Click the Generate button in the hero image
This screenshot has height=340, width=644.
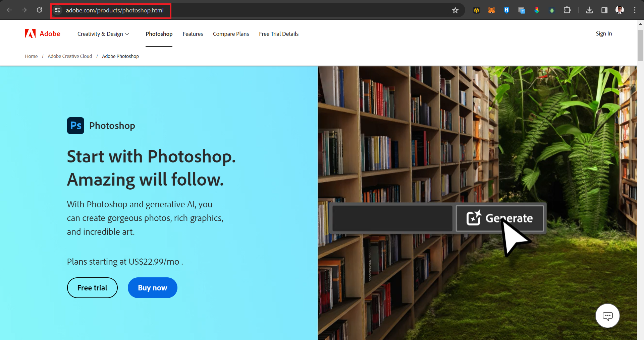coord(500,218)
